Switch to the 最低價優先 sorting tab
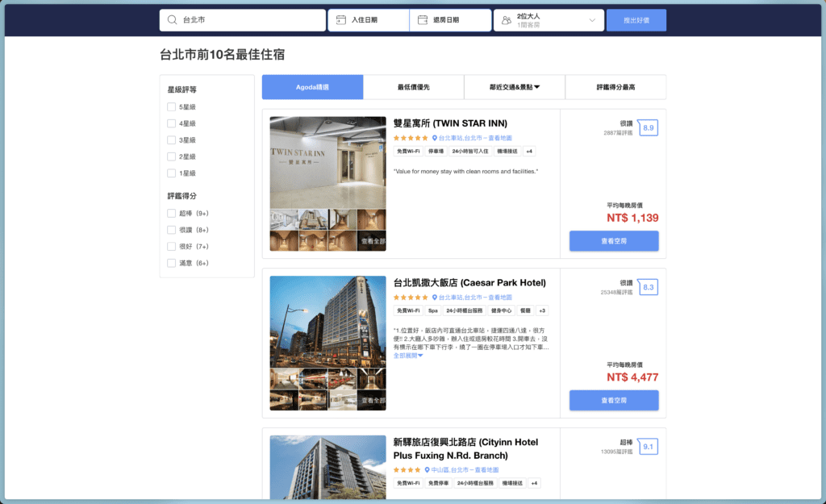The width and height of the screenshot is (826, 504). 415,86
